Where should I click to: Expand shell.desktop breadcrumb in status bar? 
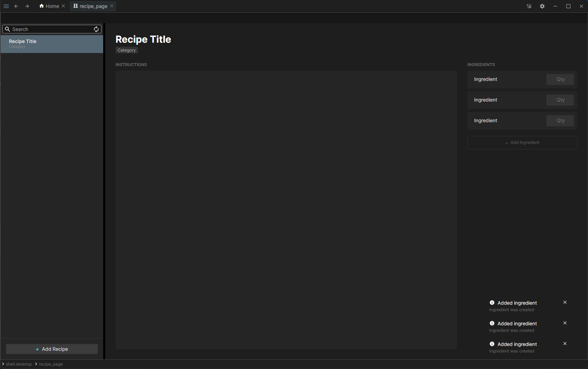tap(19, 364)
